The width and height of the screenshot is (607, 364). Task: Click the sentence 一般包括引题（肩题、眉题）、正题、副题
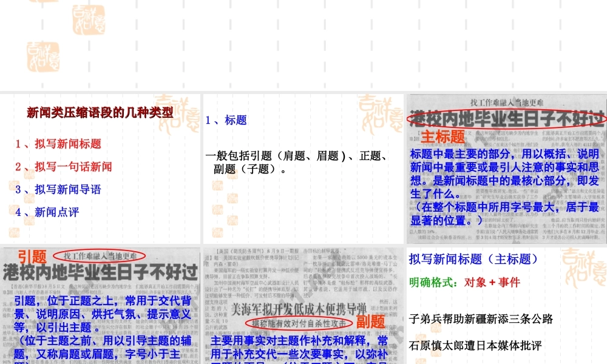[x=297, y=163]
